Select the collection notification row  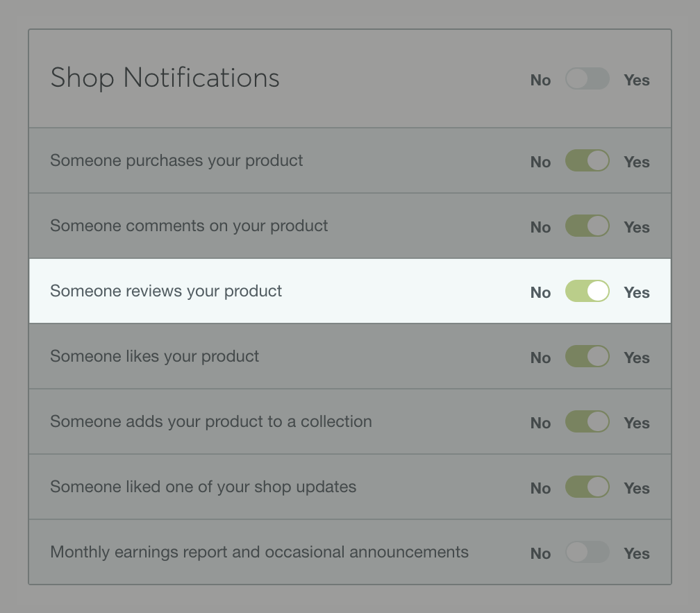click(211, 421)
